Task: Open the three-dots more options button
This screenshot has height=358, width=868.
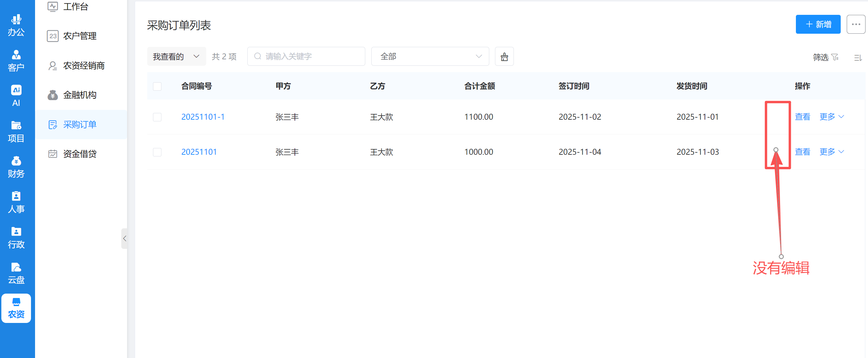Action: coord(856,24)
